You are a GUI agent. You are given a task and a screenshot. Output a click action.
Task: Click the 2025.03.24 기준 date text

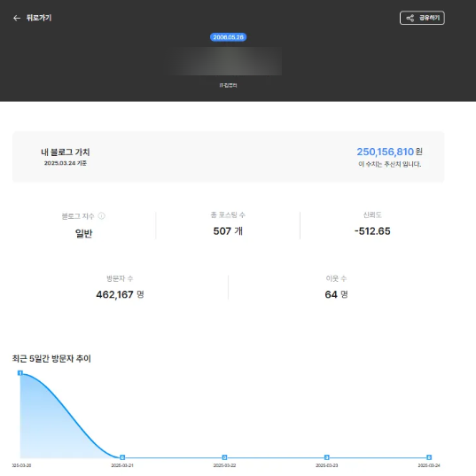(x=66, y=163)
